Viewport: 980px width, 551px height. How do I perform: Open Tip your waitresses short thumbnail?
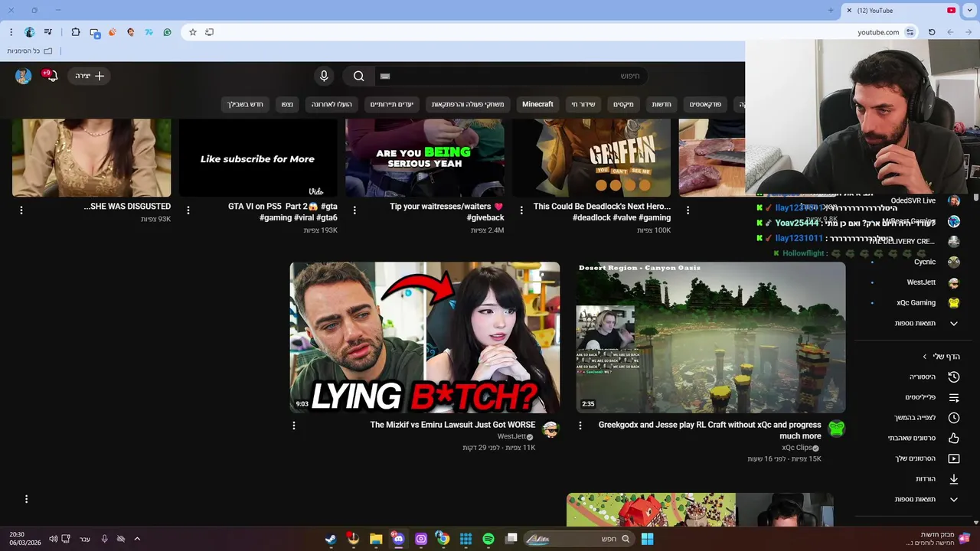coord(425,158)
